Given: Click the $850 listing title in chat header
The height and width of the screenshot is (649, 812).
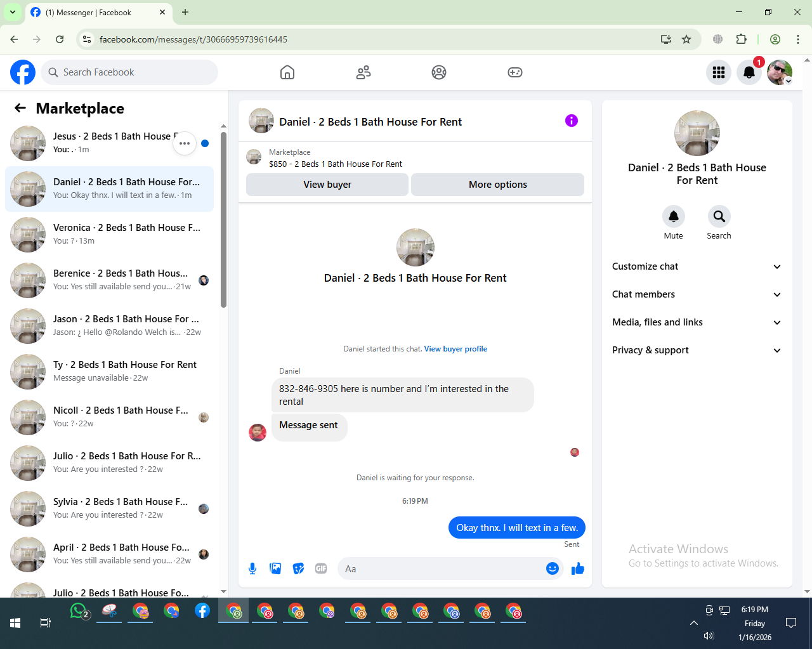Looking at the screenshot, I should pyautogui.click(x=336, y=164).
